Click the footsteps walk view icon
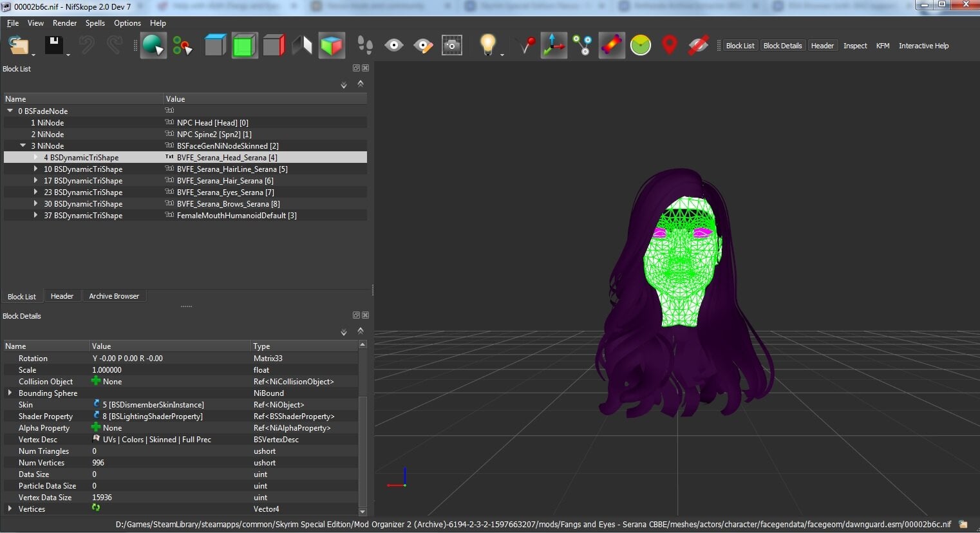The height and width of the screenshot is (533, 980). coord(365,46)
